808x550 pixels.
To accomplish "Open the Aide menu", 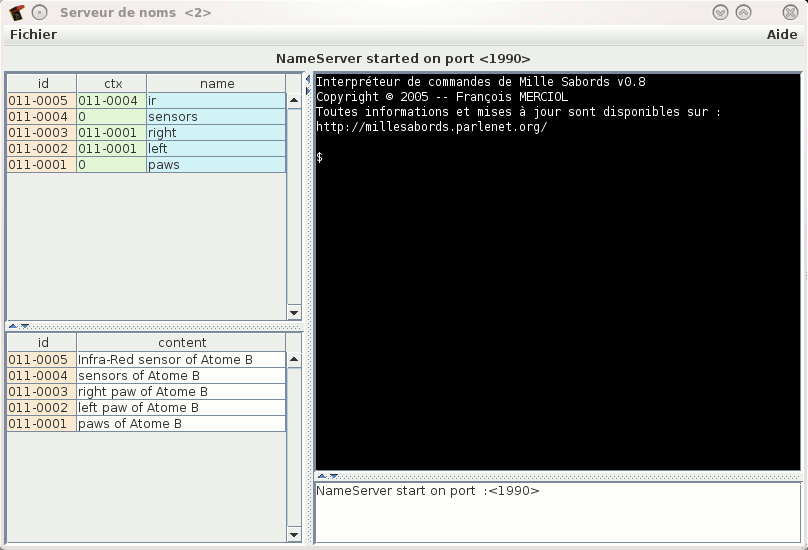I will [x=782, y=35].
